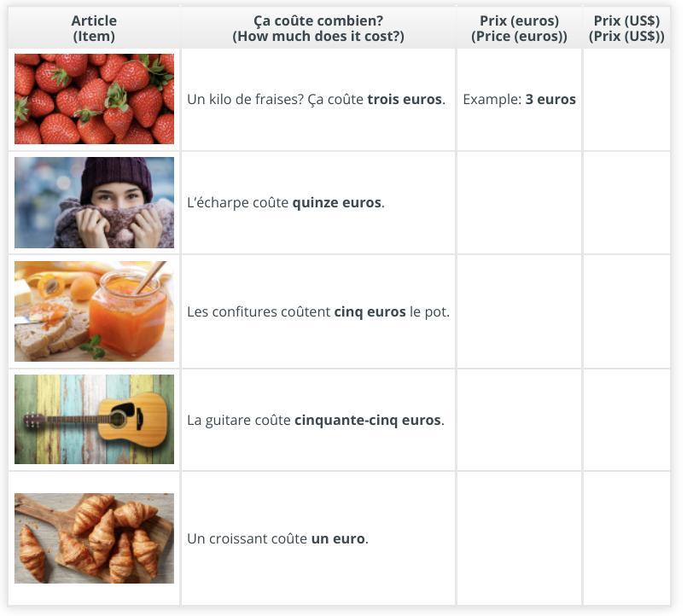Click the Prix (euros) column header

click(x=519, y=28)
